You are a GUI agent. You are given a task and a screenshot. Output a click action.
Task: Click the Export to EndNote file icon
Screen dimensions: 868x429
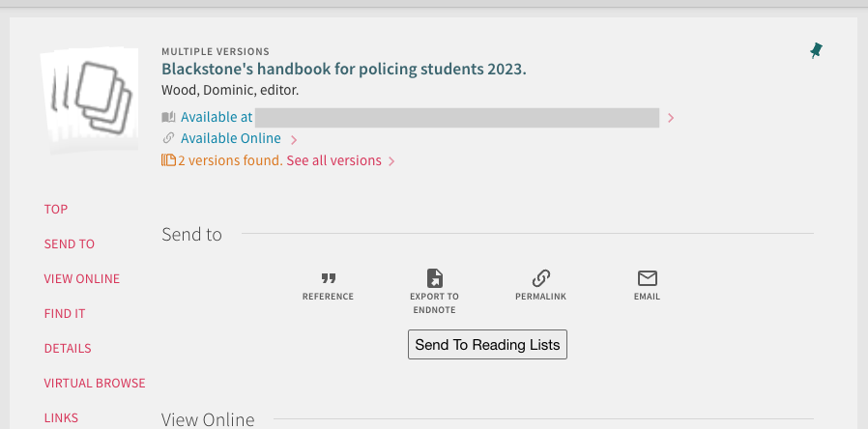pos(435,278)
